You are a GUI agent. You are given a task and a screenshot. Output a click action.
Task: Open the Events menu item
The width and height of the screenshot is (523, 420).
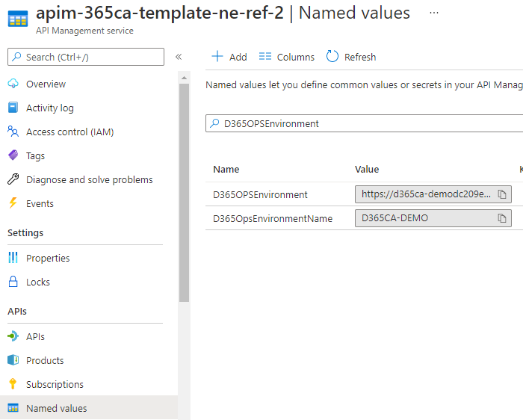(40, 203)
